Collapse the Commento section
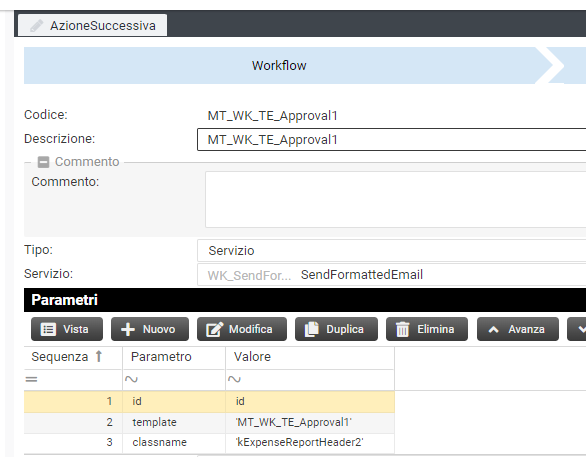This screenshot has height=457, width=586. pos(43,162)
